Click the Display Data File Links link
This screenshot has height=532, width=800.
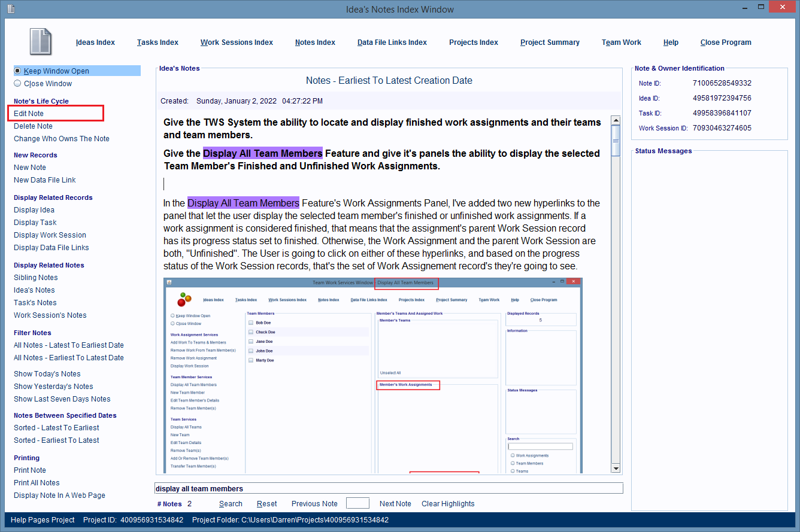tap(51, 248)
